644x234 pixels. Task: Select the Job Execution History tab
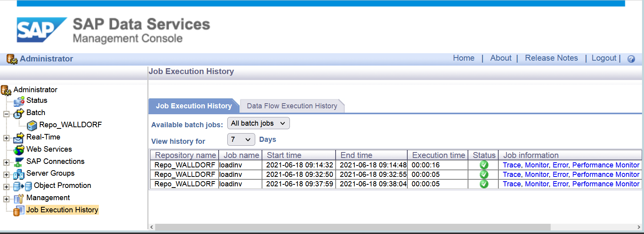194,106
